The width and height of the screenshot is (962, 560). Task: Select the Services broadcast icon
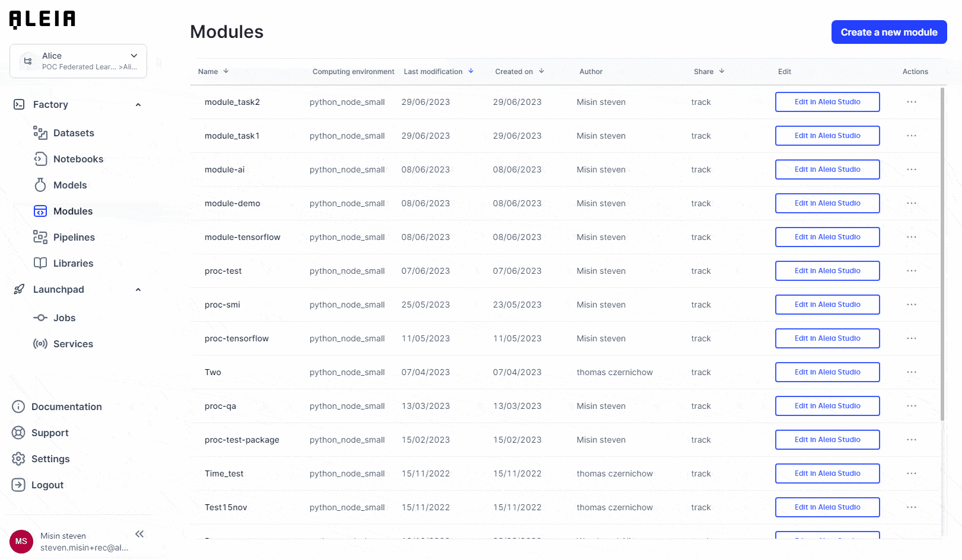coord(40,344)
